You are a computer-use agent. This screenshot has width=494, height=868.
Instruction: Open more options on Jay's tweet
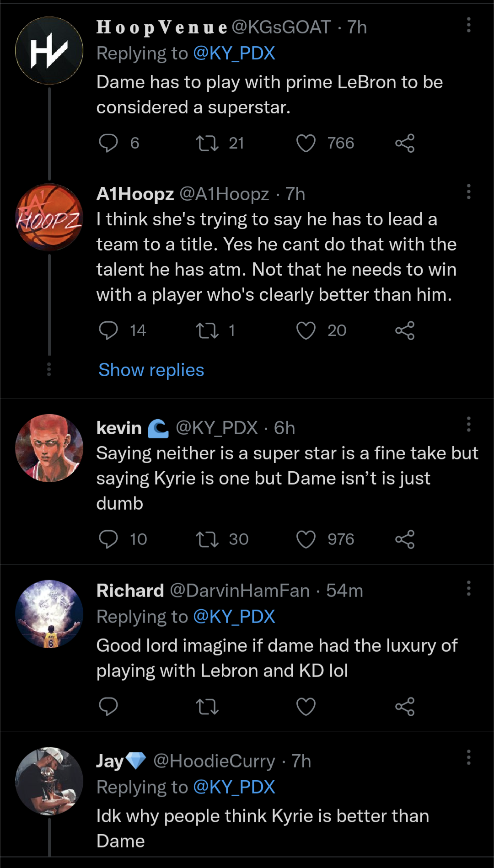468,757
